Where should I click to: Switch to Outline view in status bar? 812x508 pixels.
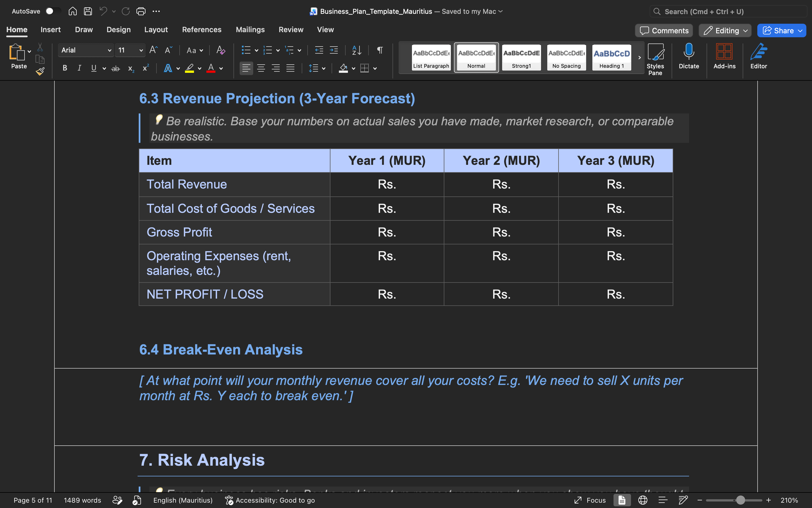pos(663,500)
